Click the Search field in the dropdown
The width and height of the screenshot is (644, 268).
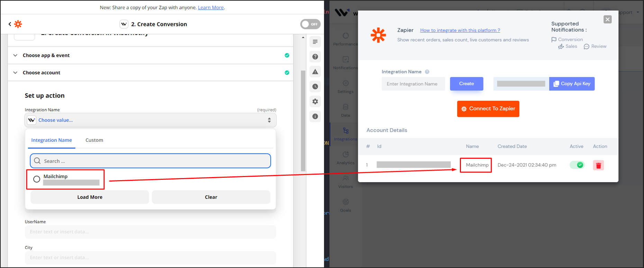(x=151, y=161)
